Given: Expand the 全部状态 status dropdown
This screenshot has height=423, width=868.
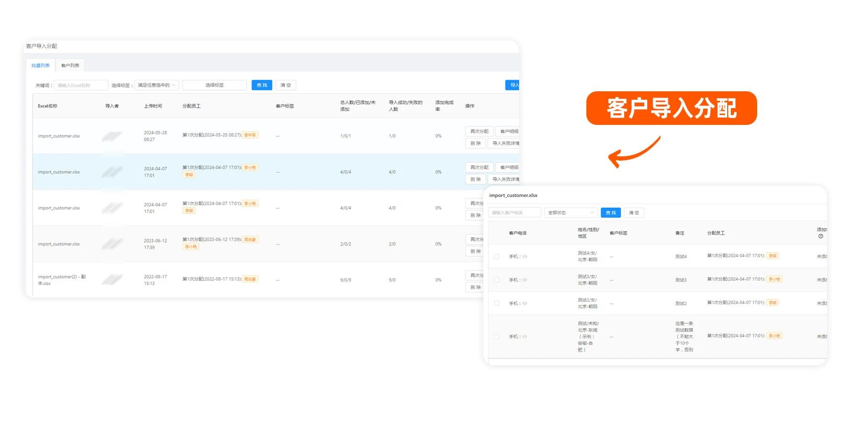Looking at the screenshot, I should click(x=571, y=213).
